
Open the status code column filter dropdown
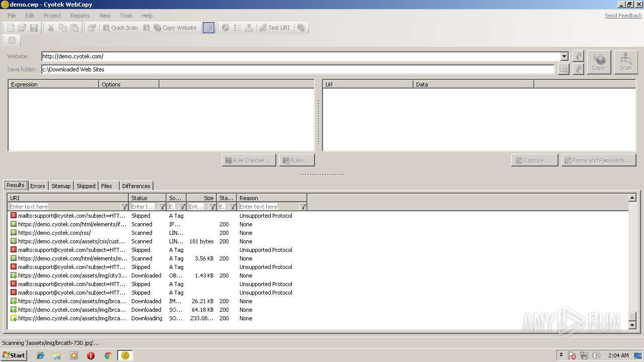click(x=232, y=207)
